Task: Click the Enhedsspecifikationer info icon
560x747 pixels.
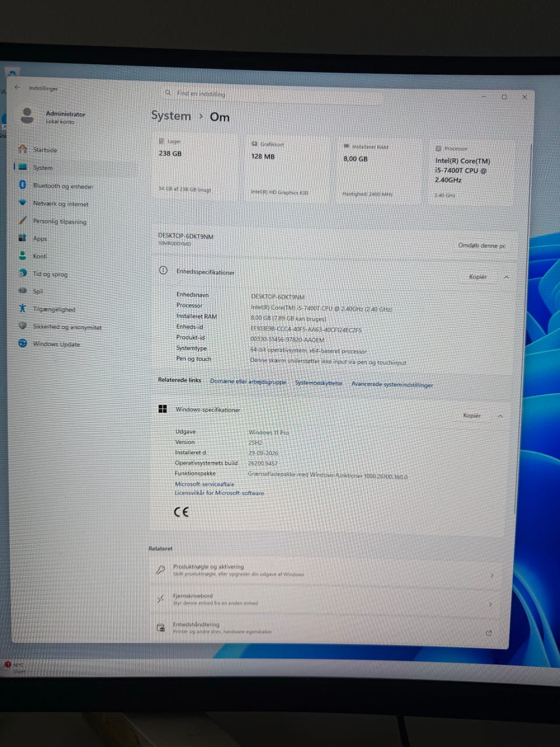Action: pos(163,271)
